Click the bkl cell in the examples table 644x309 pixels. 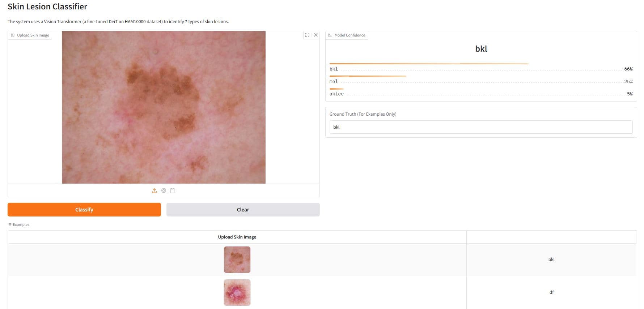point(551,259)
